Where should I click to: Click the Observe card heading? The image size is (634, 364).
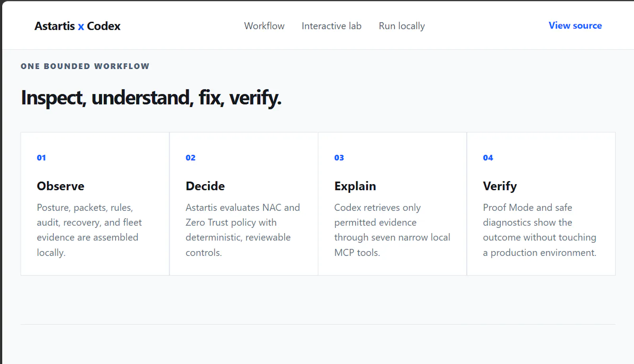coord(61,186)
